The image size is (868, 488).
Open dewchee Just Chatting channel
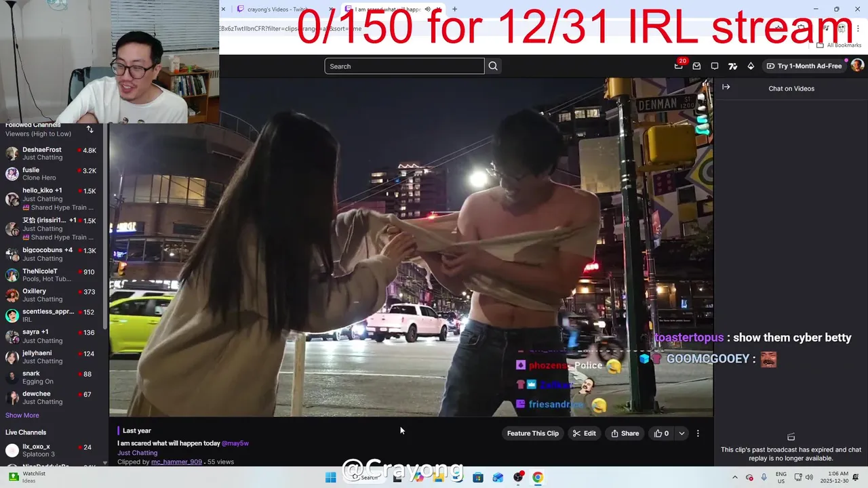tap(53, 397)
